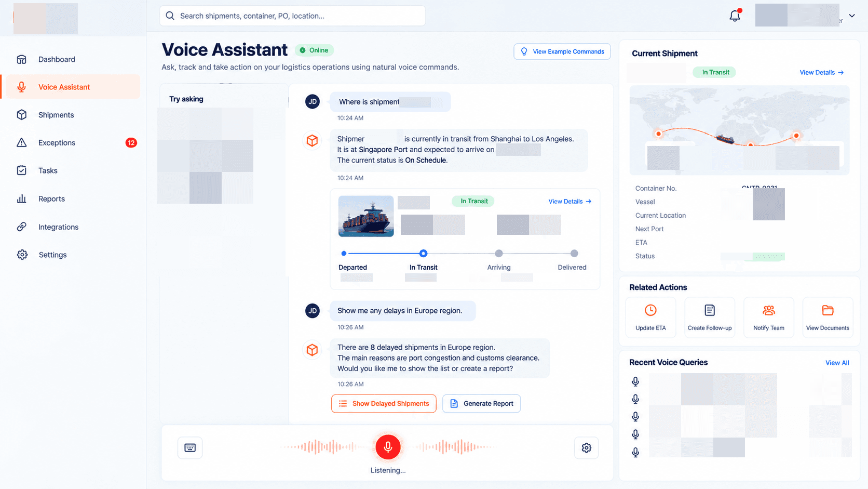Click the Departed timeline marker
This screenshot has height=489, width=868.
click(x=344, y=254)
